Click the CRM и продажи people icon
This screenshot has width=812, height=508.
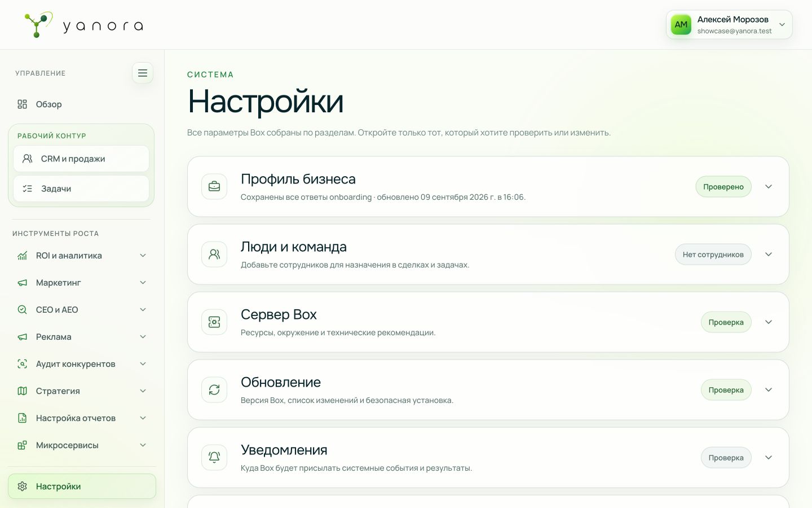pyautogui.click(x=27, y=159)
